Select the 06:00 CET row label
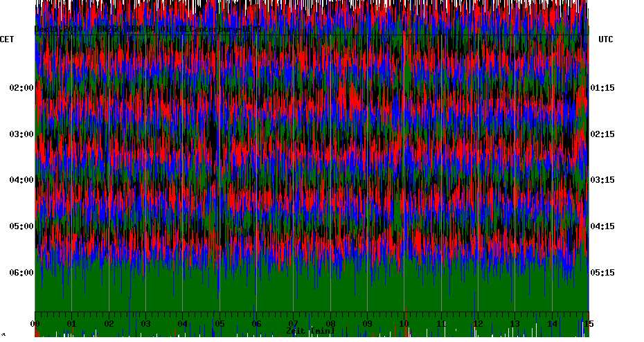The height and width of the screenshot is (342, 644). click(x=21, y=272)
